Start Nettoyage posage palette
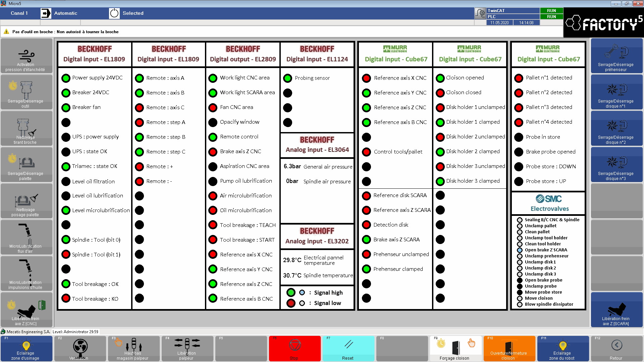644x362 pixels. click(26, 201)
